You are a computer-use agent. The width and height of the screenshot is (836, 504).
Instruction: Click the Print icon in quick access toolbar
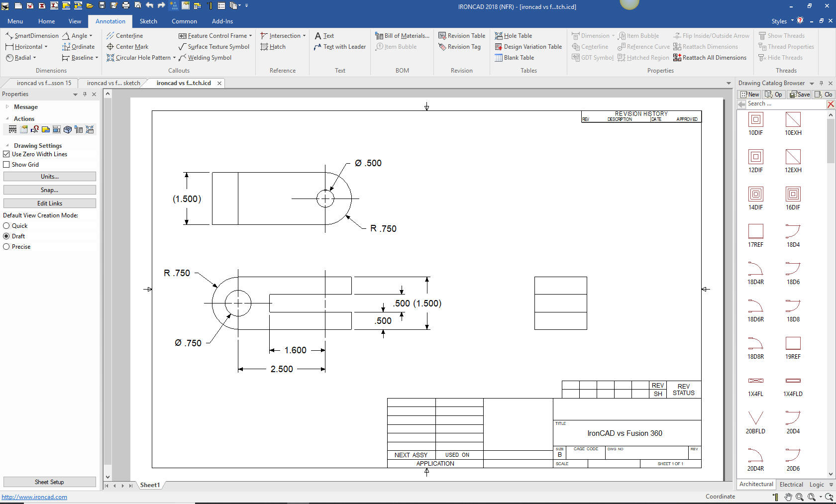click(126, 5)
